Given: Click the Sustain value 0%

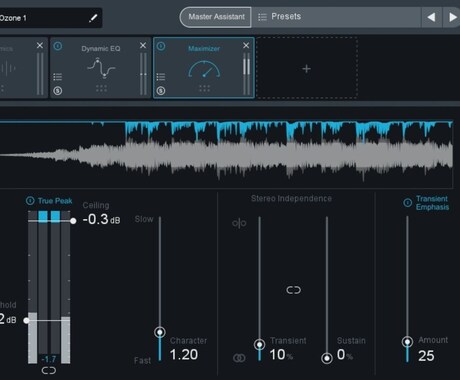Looking at the screenshot, I should (x=345, y=355).
